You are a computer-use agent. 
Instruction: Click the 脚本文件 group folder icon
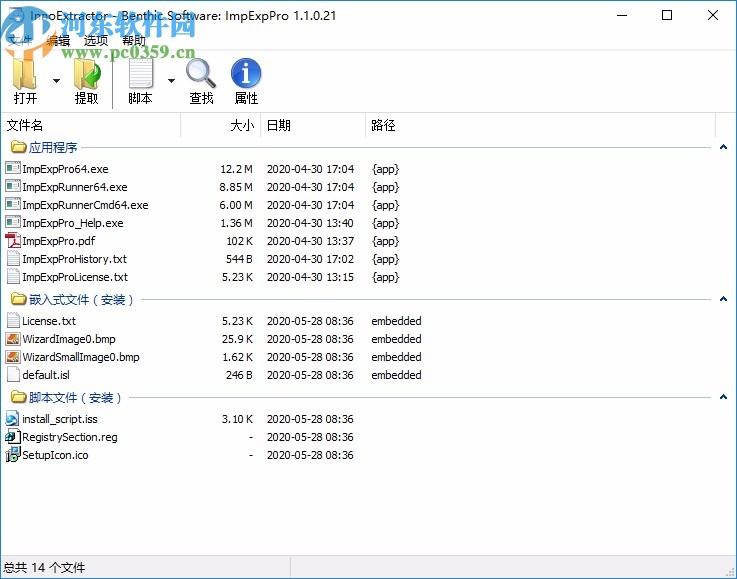click(x=18, y=397)
